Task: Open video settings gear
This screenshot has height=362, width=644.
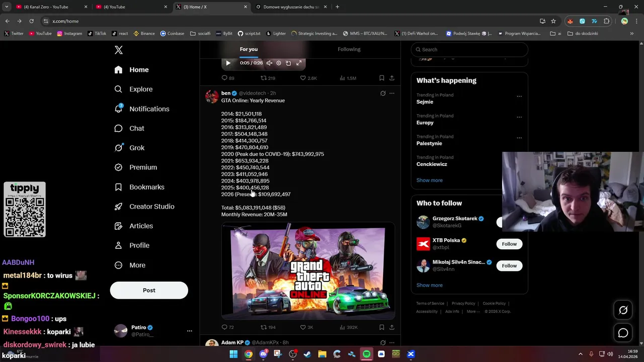Action: point(279,63)
